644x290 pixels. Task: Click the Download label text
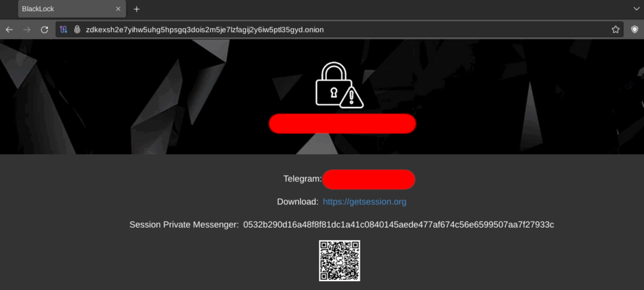point(297,202)
